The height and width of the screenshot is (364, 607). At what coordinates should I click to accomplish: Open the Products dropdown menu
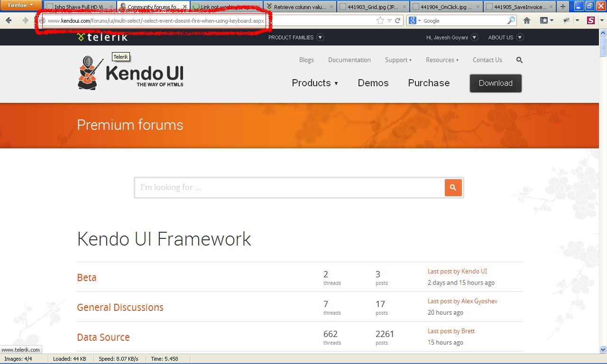(315, 83)
